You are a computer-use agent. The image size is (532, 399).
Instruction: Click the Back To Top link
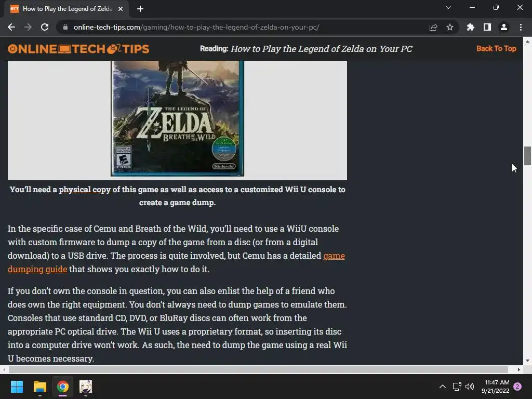(x=496, y=48)
